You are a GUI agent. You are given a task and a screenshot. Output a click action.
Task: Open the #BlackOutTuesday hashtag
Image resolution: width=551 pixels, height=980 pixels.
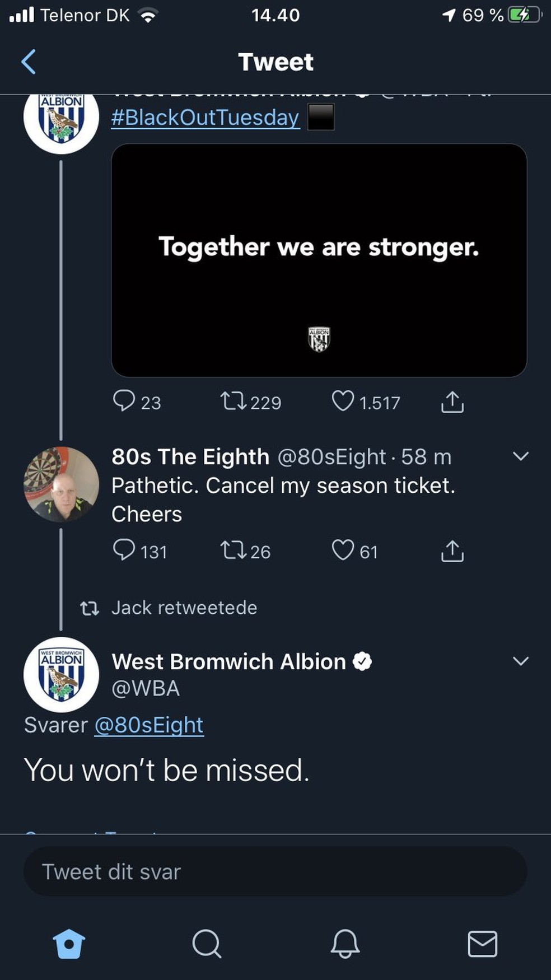tap(205, 118)
